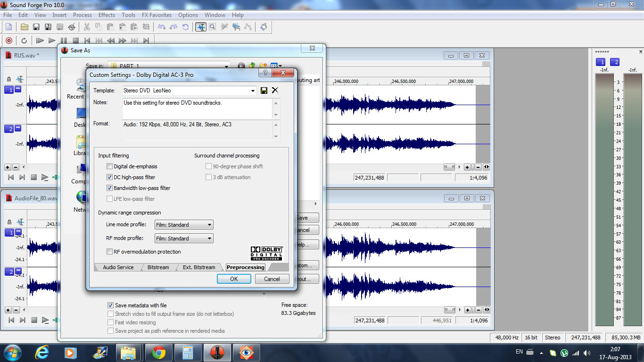Viewport: 644px width, 362px height.
Task: Click inside the Notes text field
Action: coord(197,109)
